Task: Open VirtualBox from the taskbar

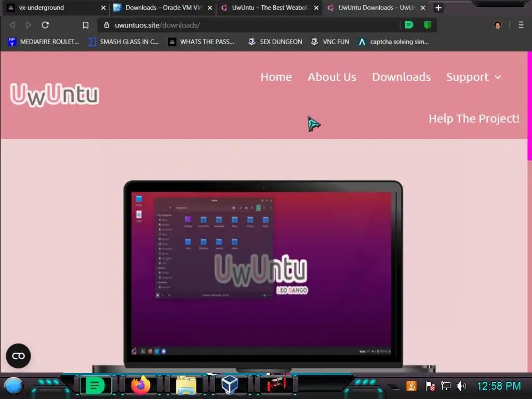Action: (x=229, y=385)
